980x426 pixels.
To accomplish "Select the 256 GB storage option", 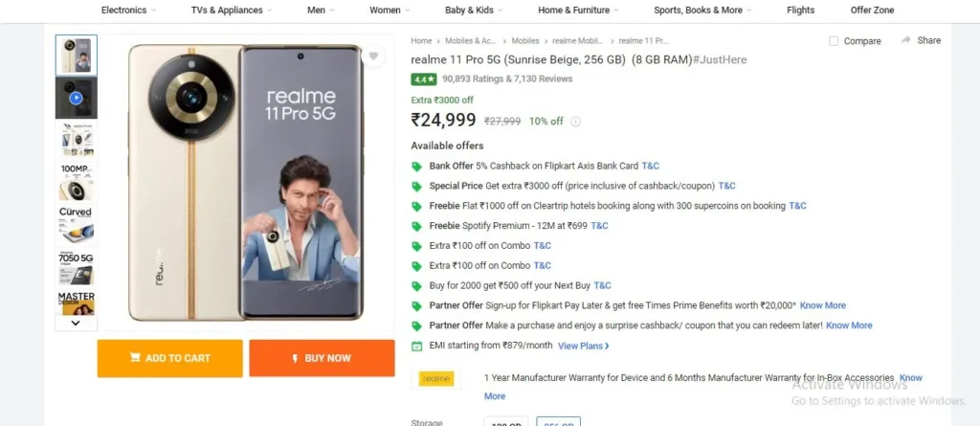I will (x=558, y=421).
